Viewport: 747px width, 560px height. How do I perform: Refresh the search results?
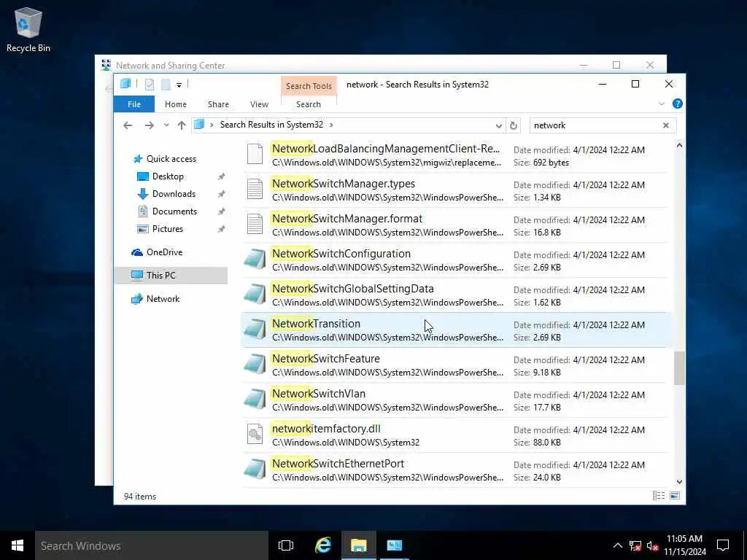point(513,125)
